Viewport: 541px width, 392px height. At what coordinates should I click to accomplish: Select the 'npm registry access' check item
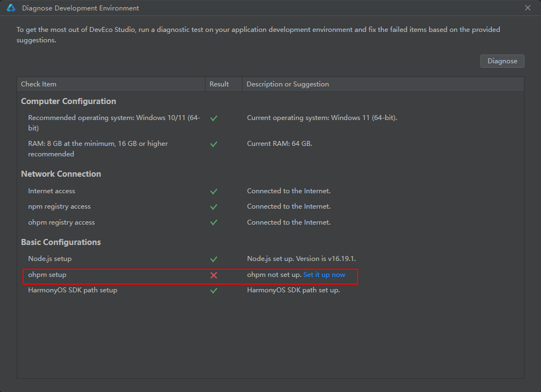pyautogui.click(x=59, y=206)
